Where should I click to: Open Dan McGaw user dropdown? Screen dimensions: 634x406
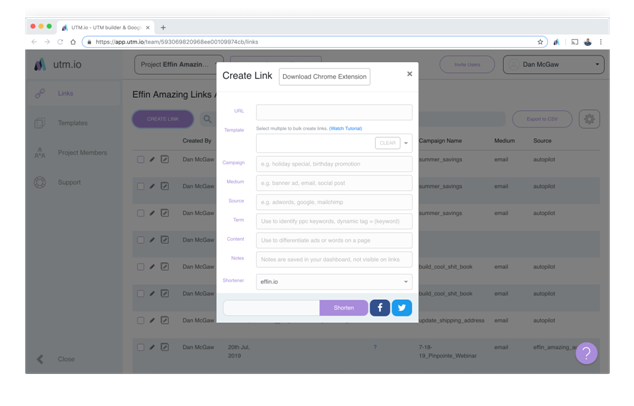coord(554,65)
